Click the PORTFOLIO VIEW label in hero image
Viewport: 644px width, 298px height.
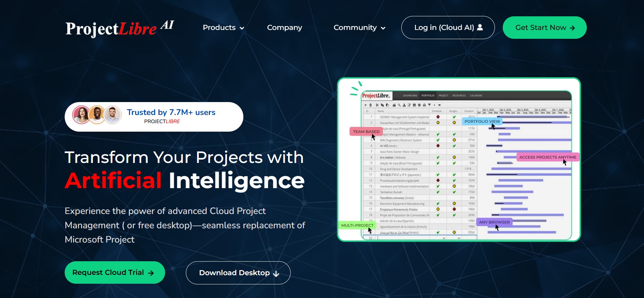tap(482, 121)
